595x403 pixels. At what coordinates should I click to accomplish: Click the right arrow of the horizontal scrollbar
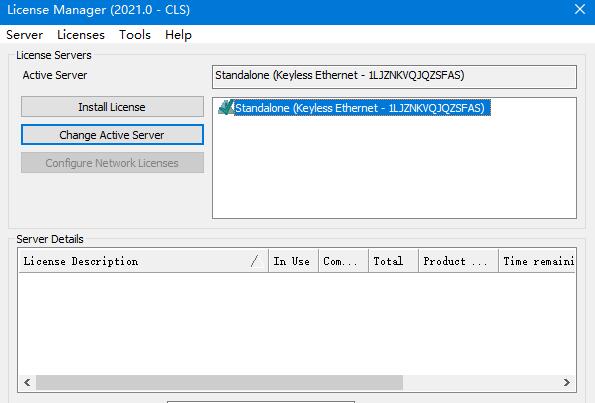coord(567,382)
